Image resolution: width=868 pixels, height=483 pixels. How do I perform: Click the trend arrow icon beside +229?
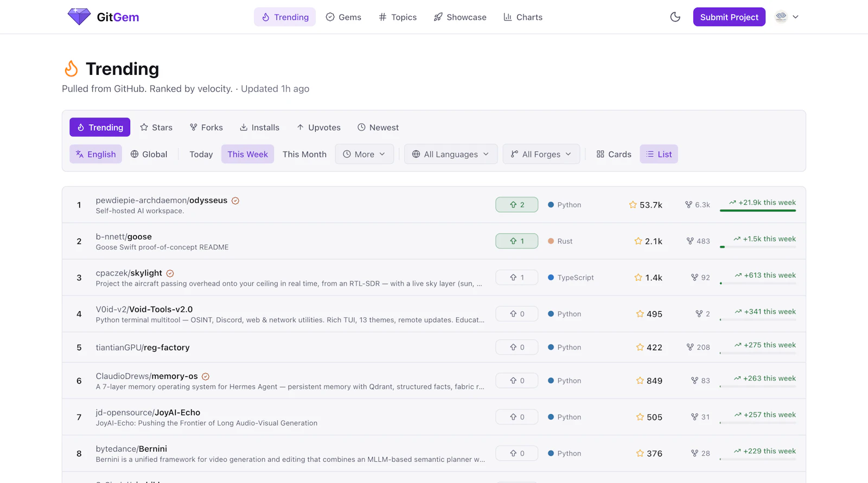[x=737, y=451]
